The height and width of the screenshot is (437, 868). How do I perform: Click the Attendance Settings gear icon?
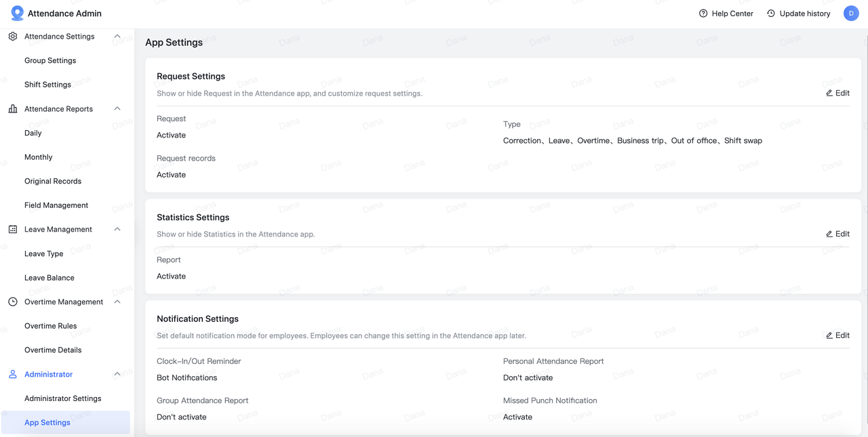pos(13,37)
